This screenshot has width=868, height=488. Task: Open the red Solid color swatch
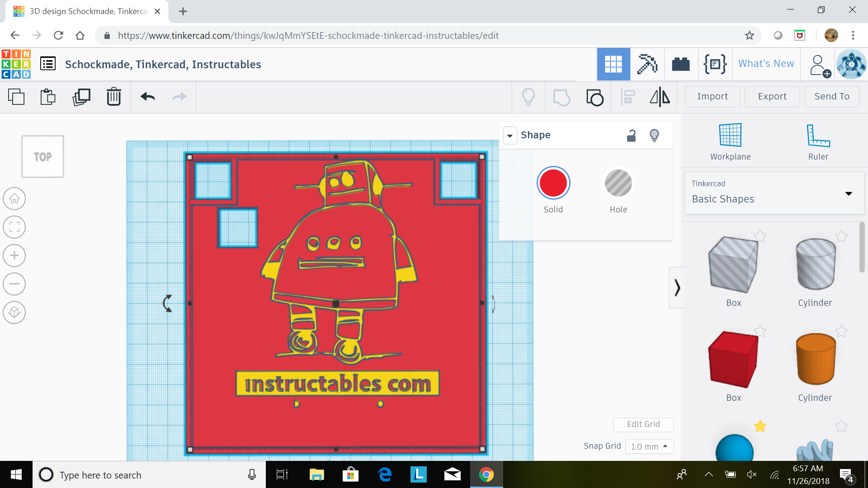click(553, 183)
